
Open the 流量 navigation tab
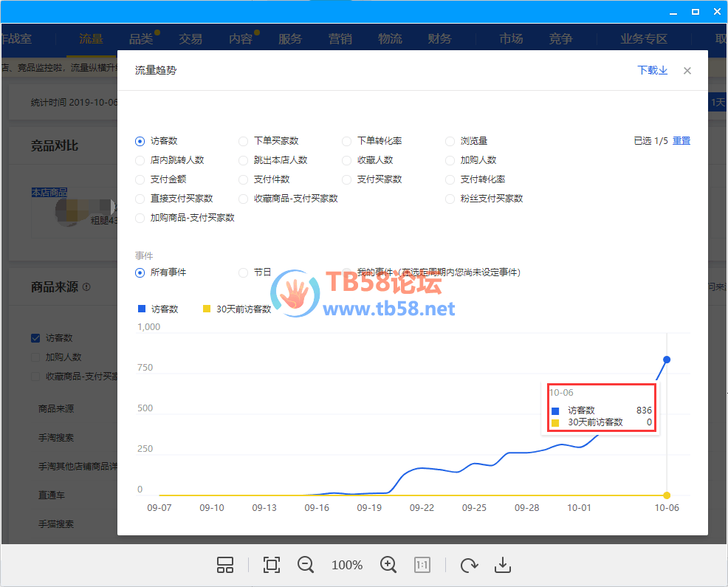[x=91, y=39]
